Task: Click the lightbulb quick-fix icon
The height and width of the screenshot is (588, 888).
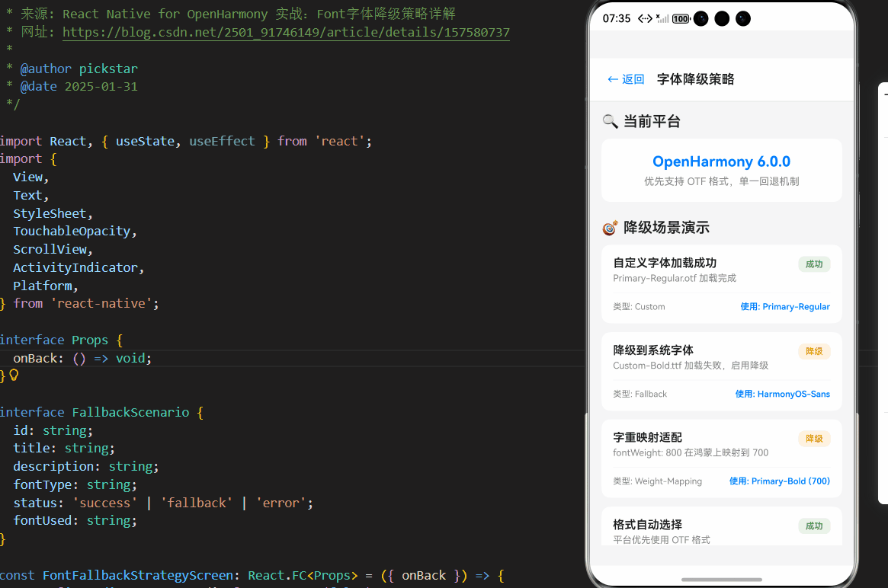Action: point(14,375)
